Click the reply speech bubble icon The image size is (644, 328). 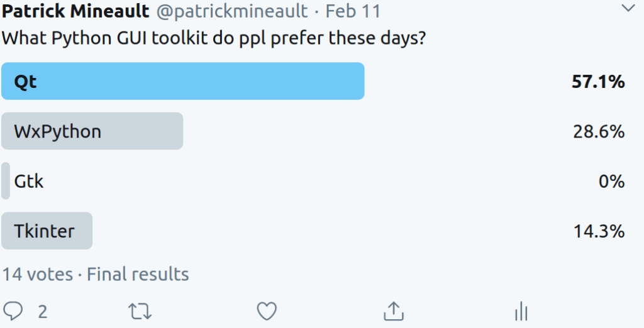(x=13, y=311)
